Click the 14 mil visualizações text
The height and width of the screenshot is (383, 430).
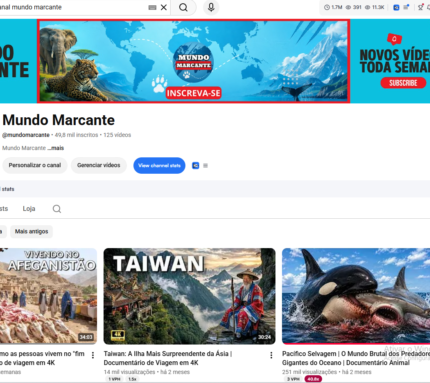tap(130, 372)
